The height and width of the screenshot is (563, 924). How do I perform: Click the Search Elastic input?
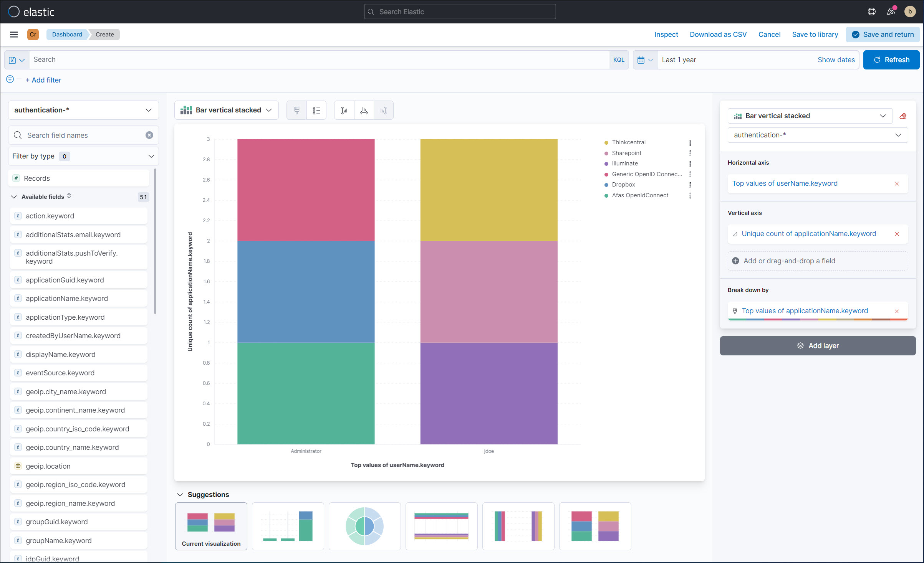tap(460, 12)
